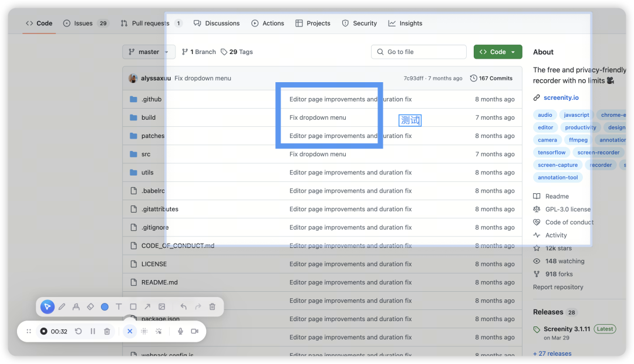
Task: Open + 27 releases link
Action: 552,353
